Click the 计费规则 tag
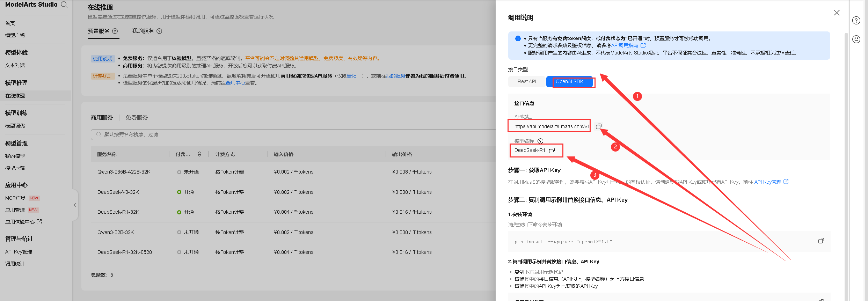868x301 pixels. pyautogui.click(x=103, y=76)
